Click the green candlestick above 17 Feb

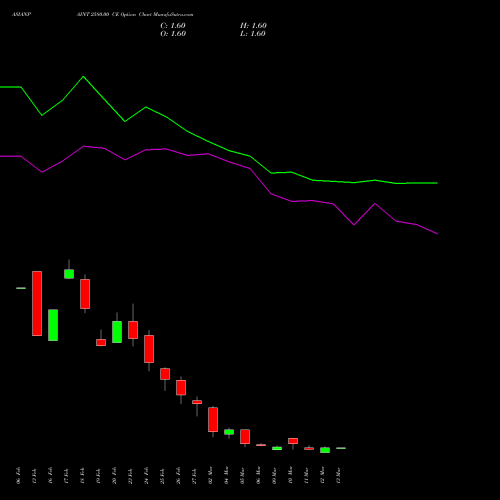pos(69,274)
